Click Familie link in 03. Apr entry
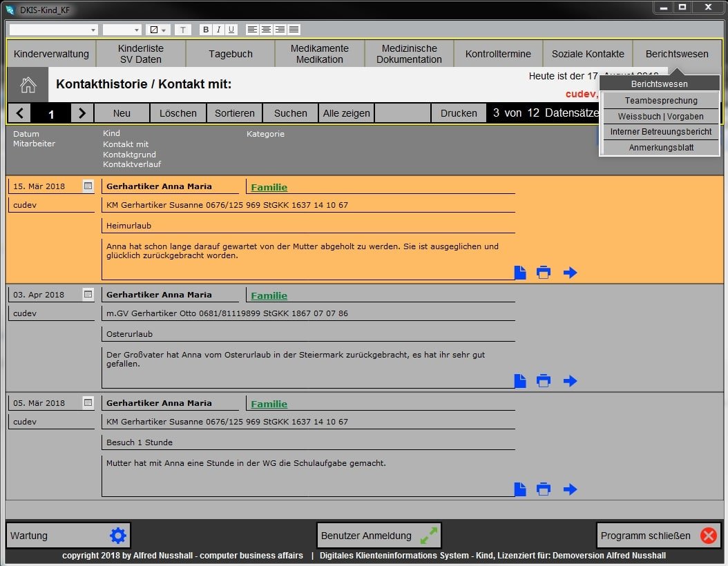The image size is (728, 566). (269, 295)
